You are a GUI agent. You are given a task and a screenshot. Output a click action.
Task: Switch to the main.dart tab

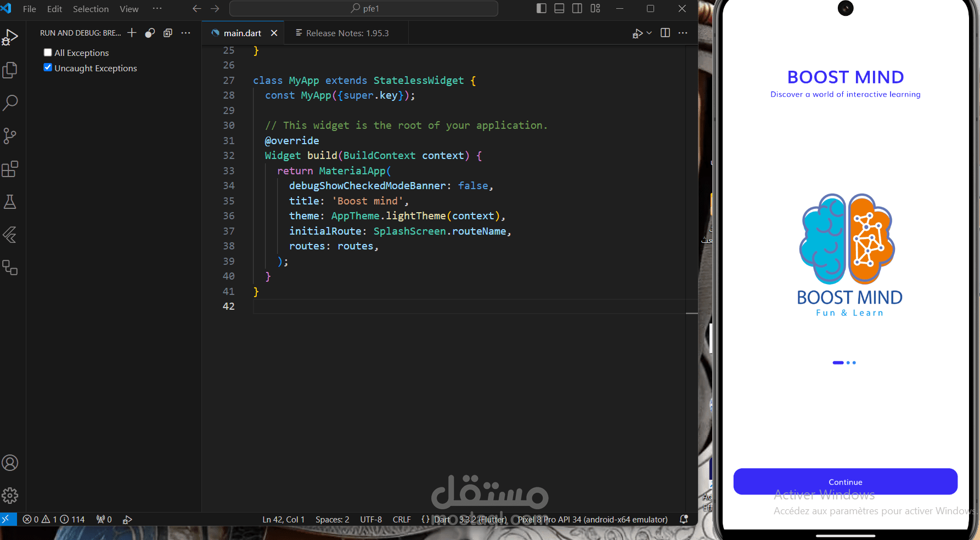point(242,33)
